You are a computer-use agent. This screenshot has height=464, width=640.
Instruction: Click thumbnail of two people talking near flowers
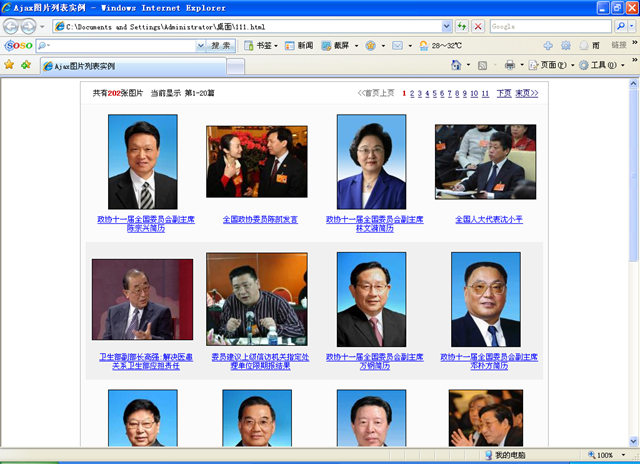(257, 162)
